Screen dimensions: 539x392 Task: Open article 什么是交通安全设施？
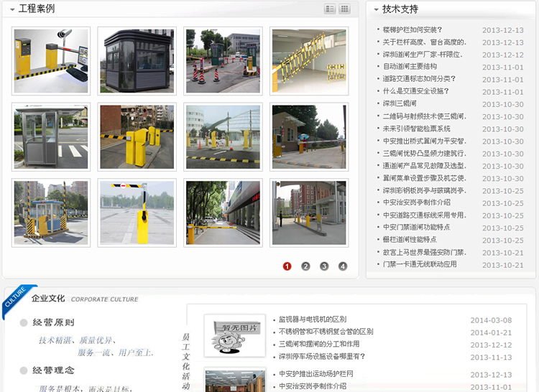(x=416, y=91)
